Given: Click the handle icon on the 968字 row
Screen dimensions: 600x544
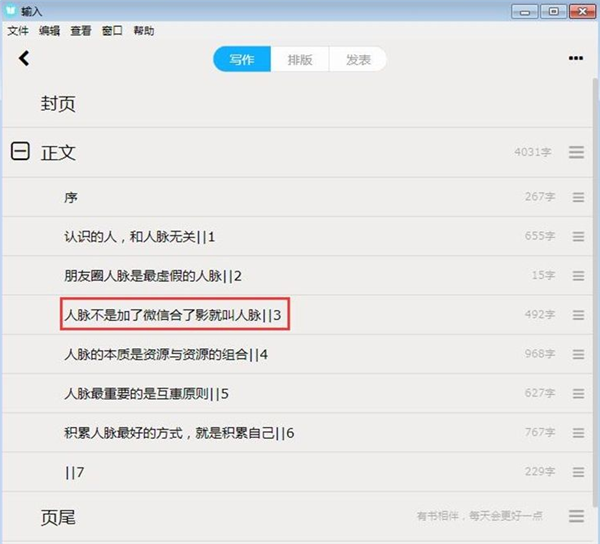Looking at the screenshot, I should click(578, 354).
